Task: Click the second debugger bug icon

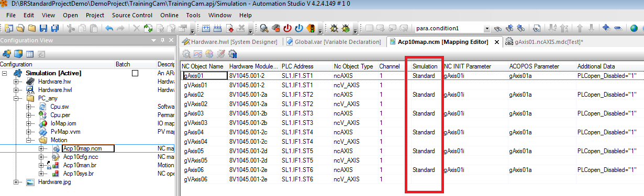Action: (x=346, y=28)
